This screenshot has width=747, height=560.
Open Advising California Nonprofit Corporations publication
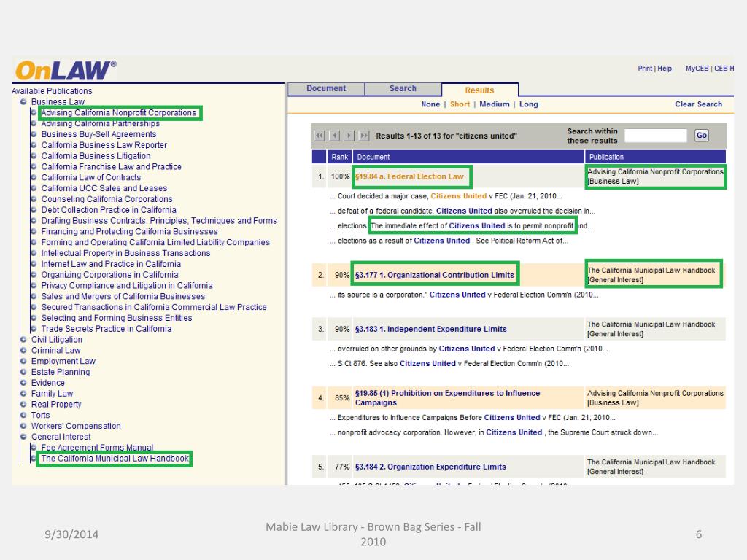(x=119, y=113)
